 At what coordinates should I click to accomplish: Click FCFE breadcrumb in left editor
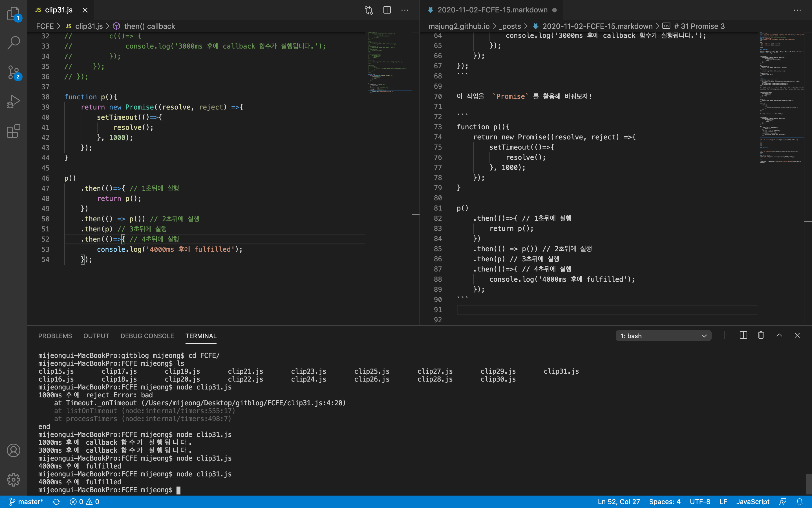[45, 26]
